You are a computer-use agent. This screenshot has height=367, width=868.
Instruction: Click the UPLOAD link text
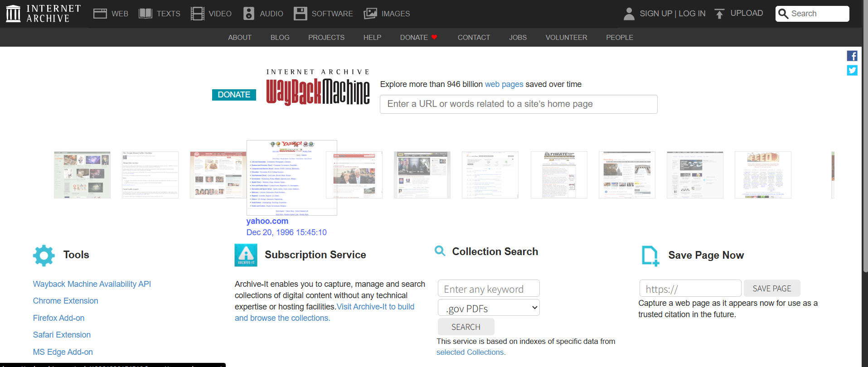click(x=747, y=13)
